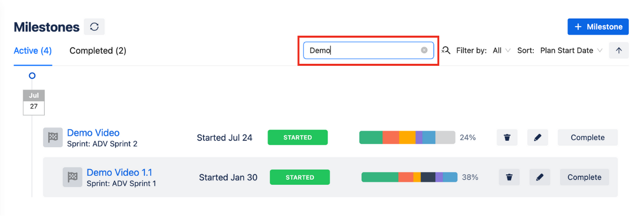Open the Demo Video milestone link

pos(93,133)
